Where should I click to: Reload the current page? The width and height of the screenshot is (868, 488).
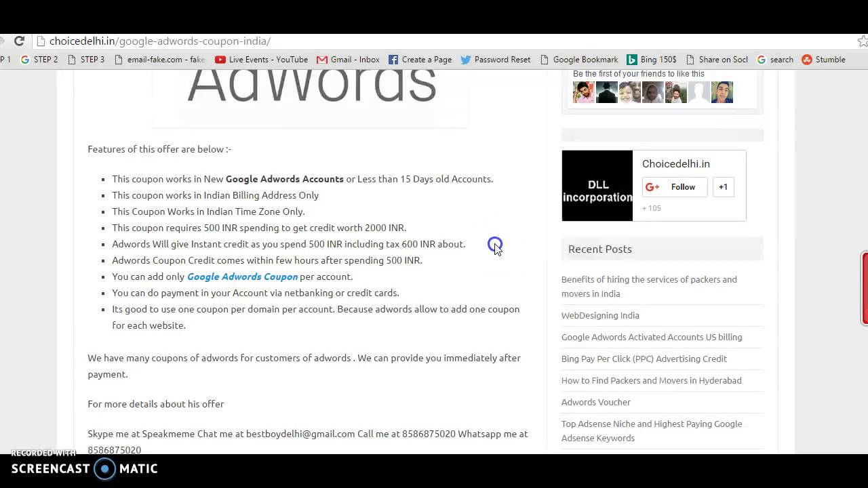tap(19, 41)
